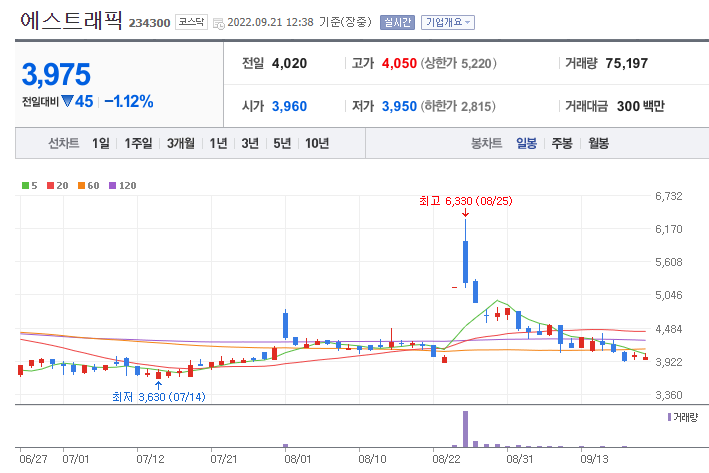Click the blue down-triangle change indicator
The width and height of the screenshot is (709, 473).
[67, 101]
